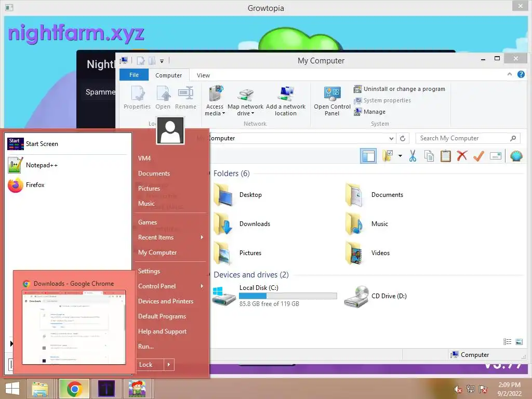532x399 pixels.
Task: Click the folder options toolbar icon
Action: [388, 156]
